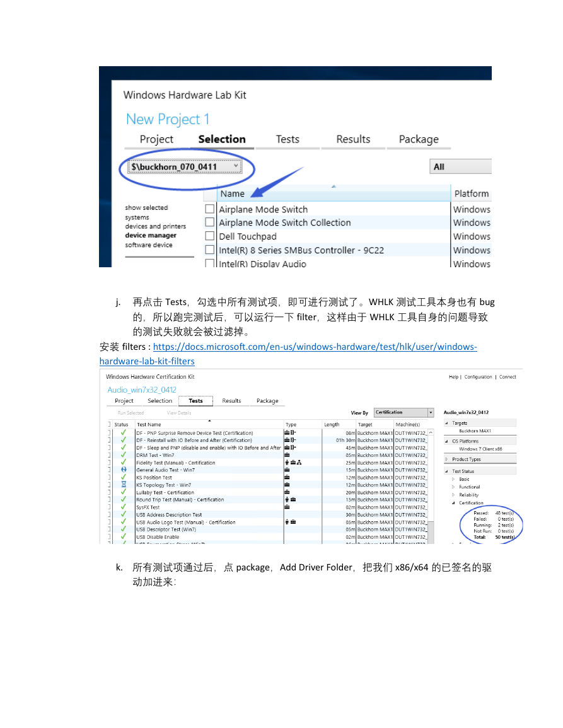This screenshot has width=563, height=728.
Task: Click the Connect link in Certification Kit
Action: (x=508, y=377)
